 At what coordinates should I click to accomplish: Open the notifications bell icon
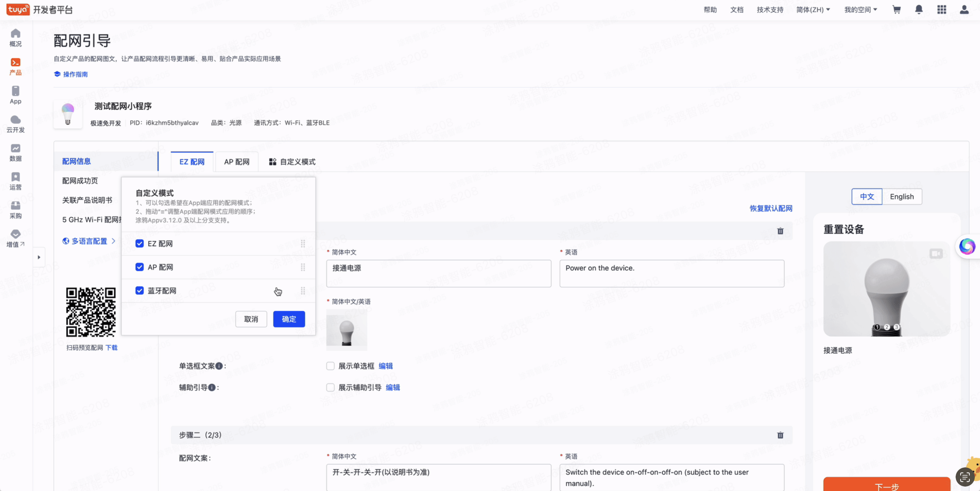919,10
